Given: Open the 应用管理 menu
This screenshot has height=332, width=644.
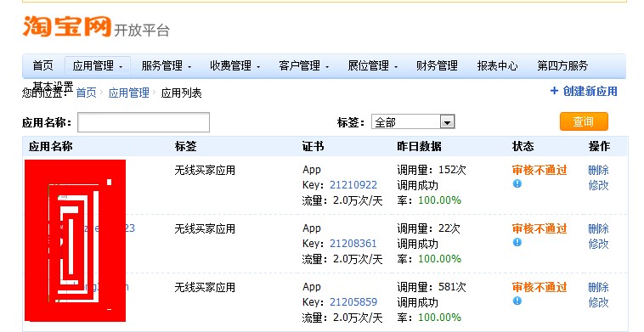Looking at the screenshot, I should pyautogui.click(x=98, y=65).
